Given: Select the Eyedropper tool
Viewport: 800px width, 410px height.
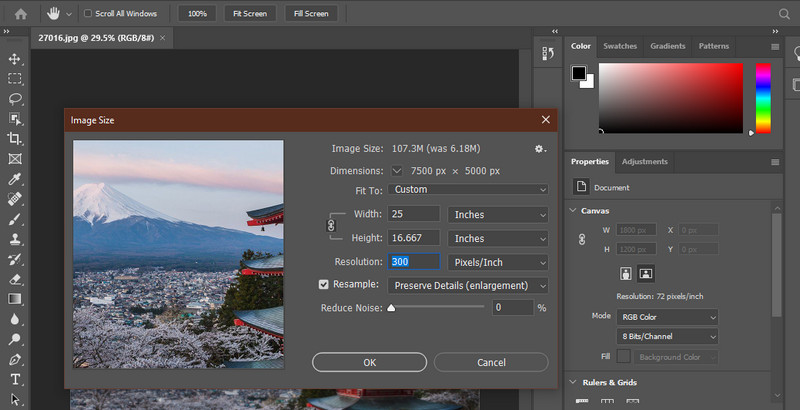Looking at the screenshot, I should pyautogui.click(x=15, y=180).
